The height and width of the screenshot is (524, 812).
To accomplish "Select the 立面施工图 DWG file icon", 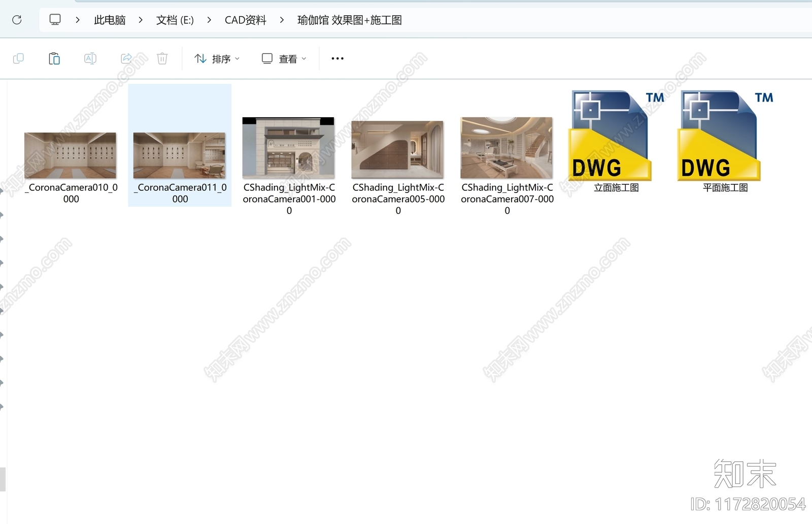I will (616, 136).
